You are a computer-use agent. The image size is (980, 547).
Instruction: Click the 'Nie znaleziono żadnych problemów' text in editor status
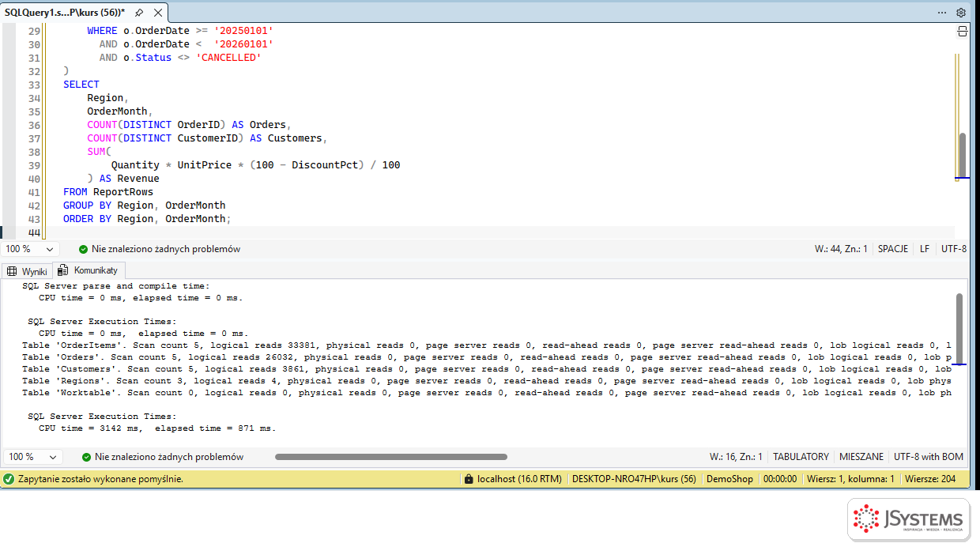pyautogui.click(x=166, y=249)
